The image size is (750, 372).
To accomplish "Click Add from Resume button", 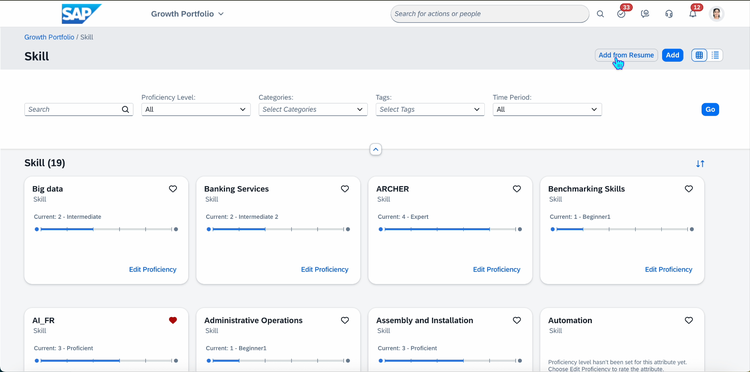I will click(x=626, y=55).
